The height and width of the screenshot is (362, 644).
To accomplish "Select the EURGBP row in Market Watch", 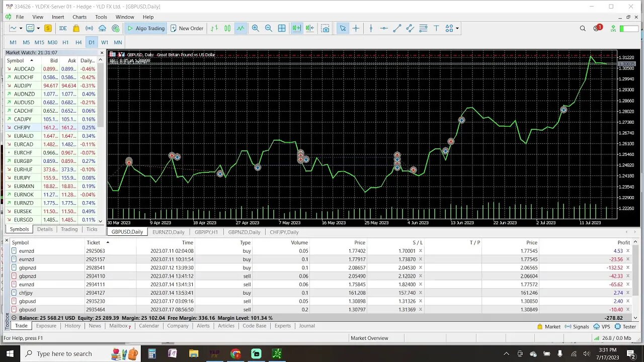I will tap(52, 161).
